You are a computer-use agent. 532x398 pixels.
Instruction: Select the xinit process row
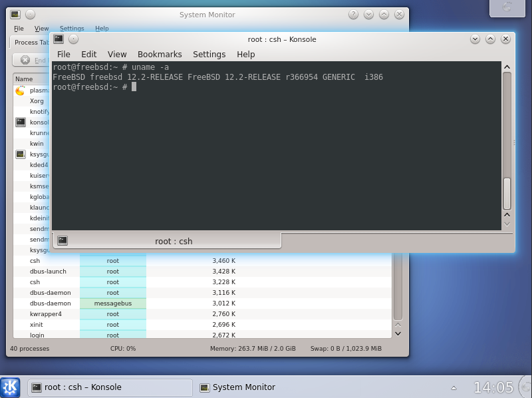pyautogui.click(x=202, y=325)
